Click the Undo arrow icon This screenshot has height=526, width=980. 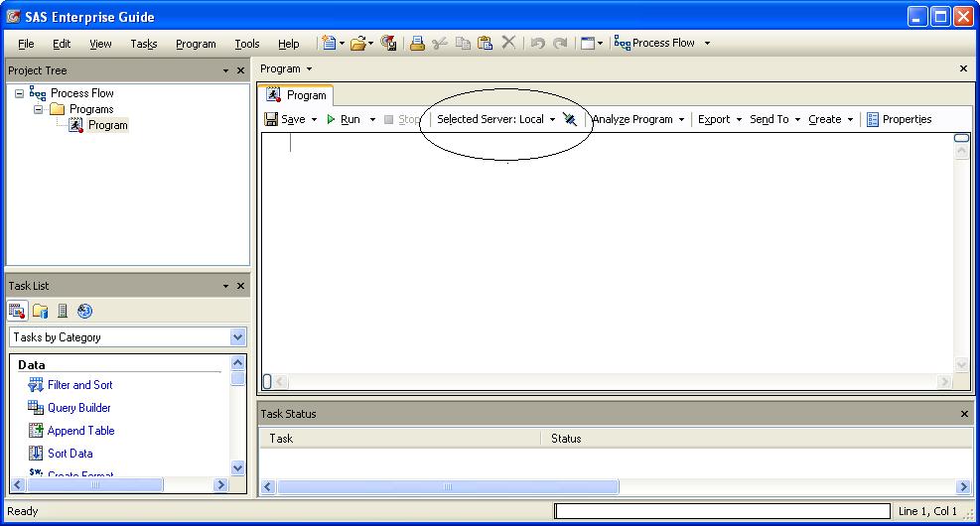pyautogui.click(x=537, y=43)
